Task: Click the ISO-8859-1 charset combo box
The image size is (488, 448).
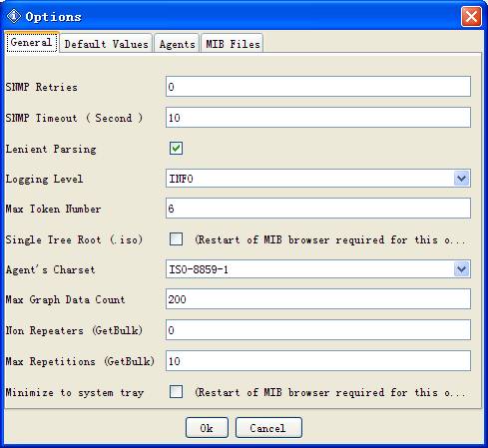Action: point(318,269)
